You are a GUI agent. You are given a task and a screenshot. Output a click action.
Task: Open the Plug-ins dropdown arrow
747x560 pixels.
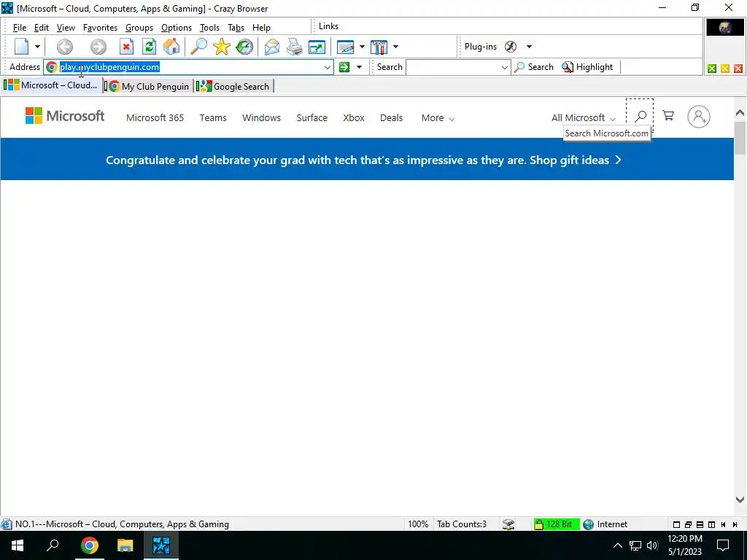529,47
